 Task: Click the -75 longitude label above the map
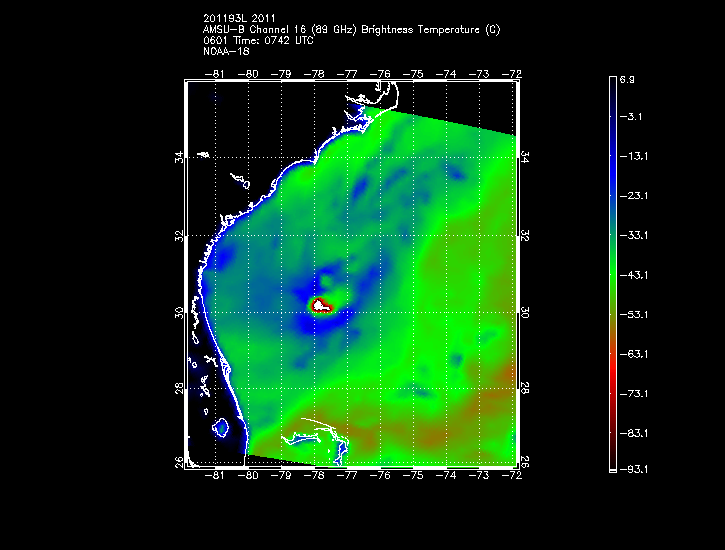(413, 74)
